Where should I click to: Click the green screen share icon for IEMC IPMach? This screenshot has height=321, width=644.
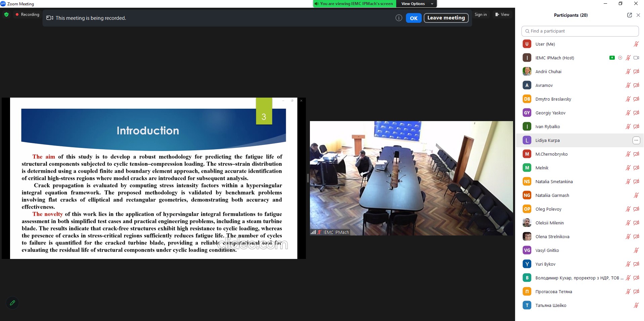tap(612, 58)
